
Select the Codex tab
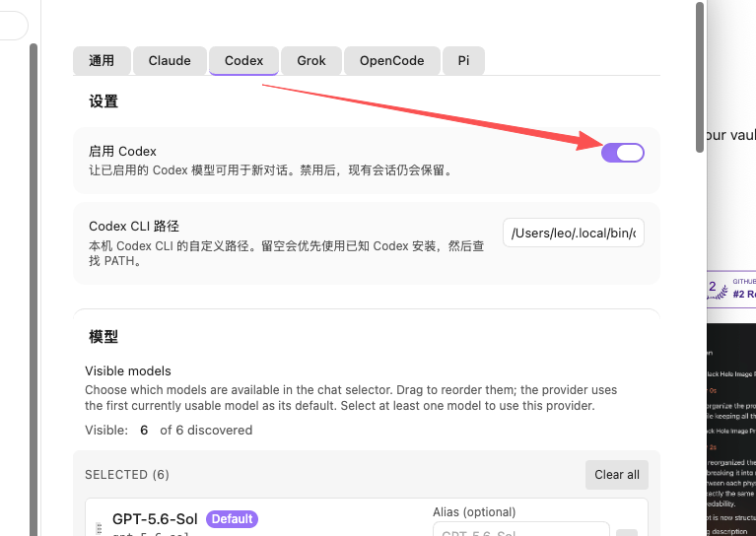[244, 61]
